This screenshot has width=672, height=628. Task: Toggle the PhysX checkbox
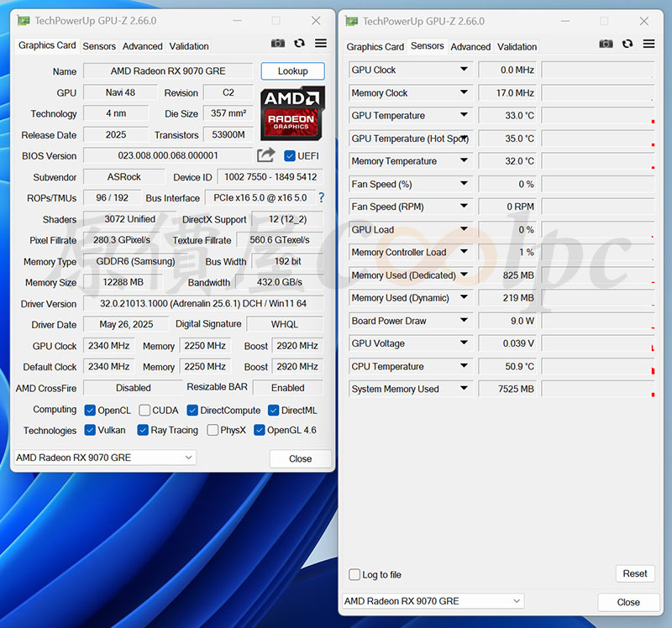click(x=213, y=430)
